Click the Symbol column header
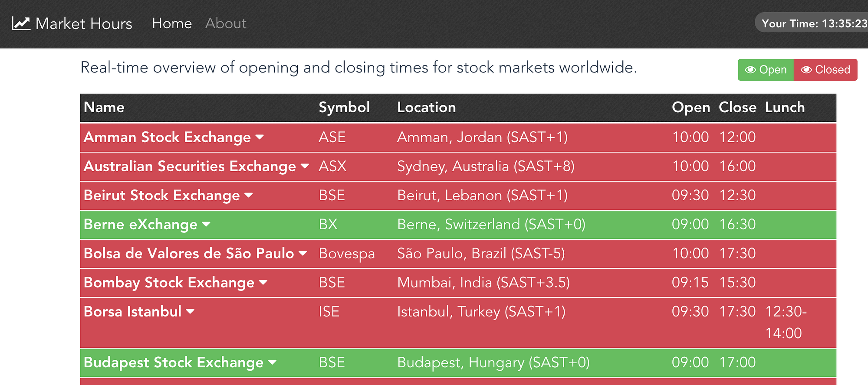The image size is (868, 385). [344, 108]
